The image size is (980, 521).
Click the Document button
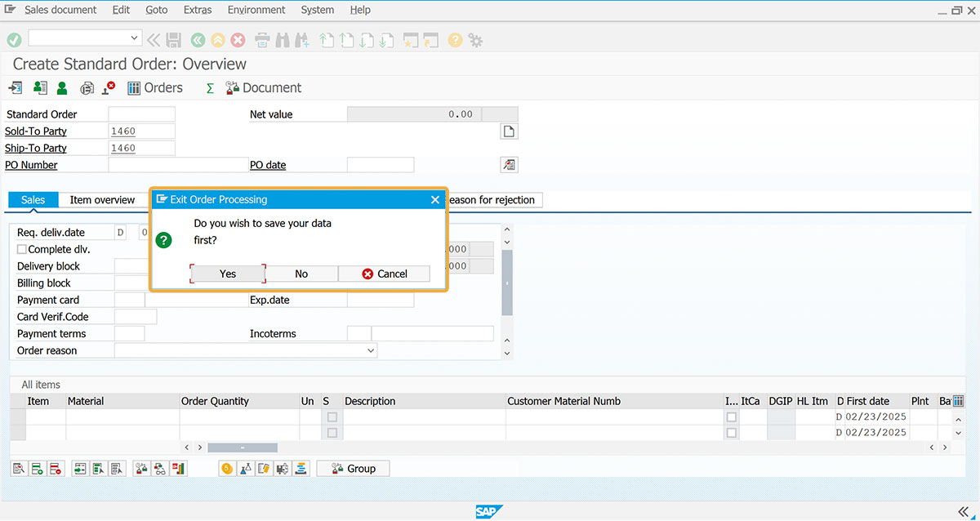[x=263, y=88]
